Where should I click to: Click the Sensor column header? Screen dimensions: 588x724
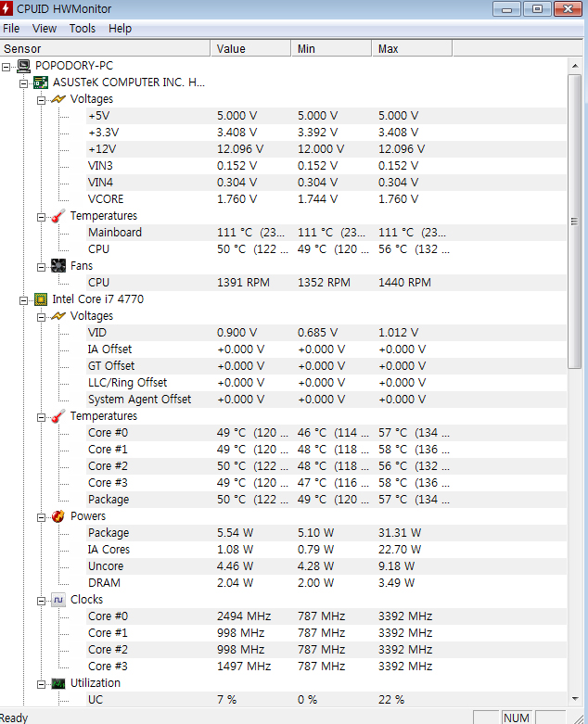(x=22, y=48)
